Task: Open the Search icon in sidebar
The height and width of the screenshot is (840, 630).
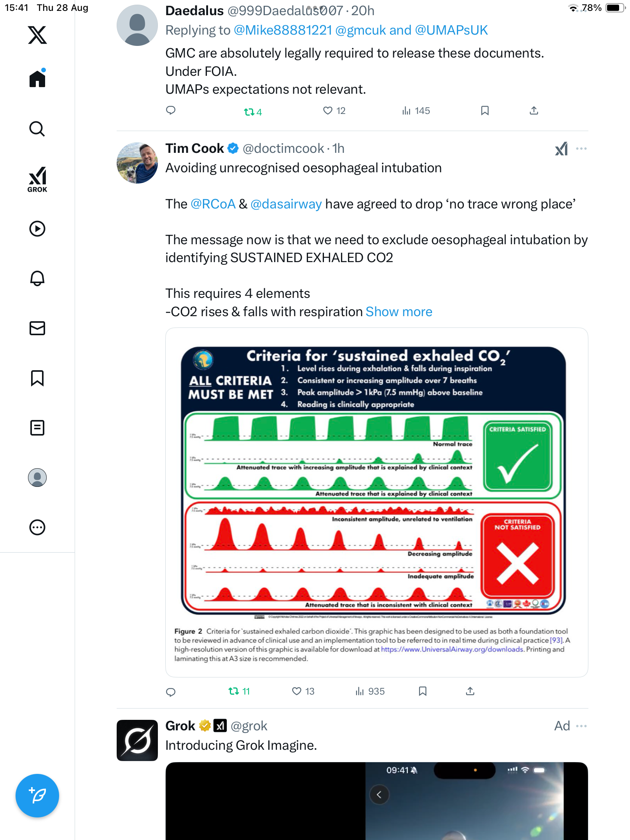Action: (37, 129)
